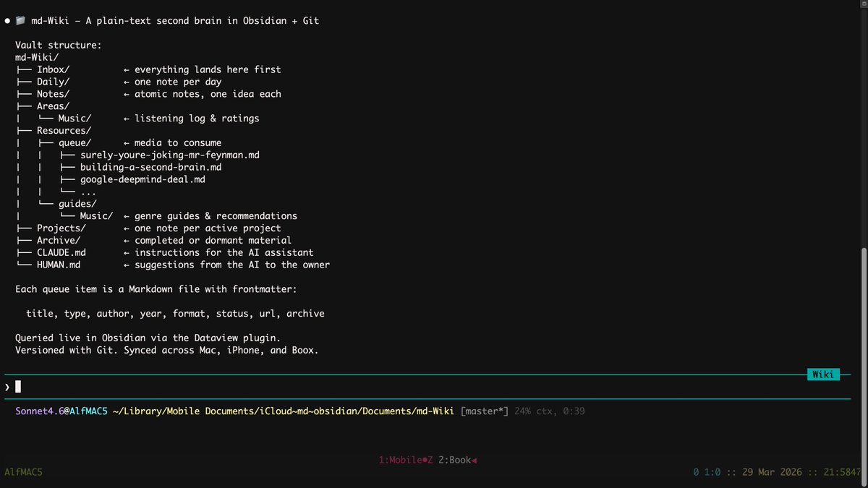The image size is (868, 488).
Task: Select the Archive/ tree row
Action: (153, 241)
